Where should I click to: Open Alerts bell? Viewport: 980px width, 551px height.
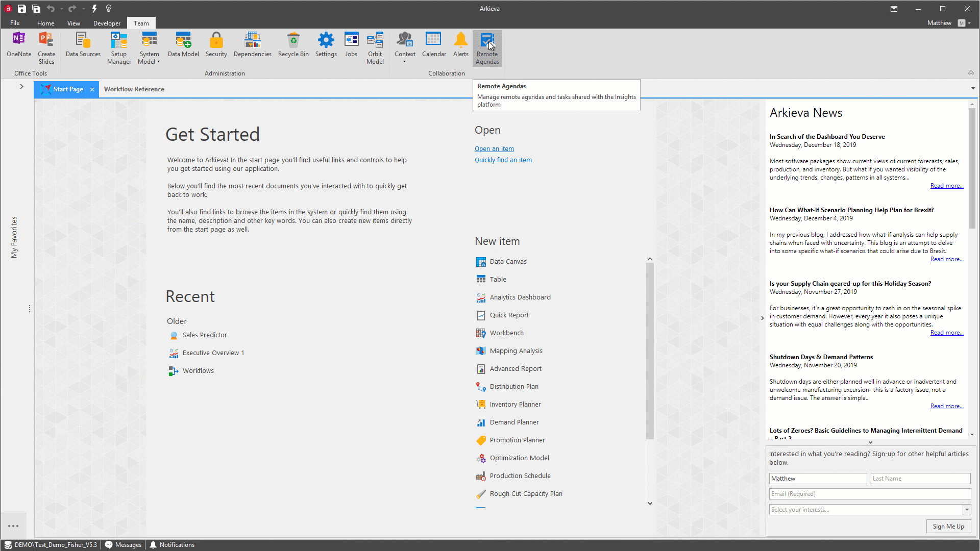point(461,44)
